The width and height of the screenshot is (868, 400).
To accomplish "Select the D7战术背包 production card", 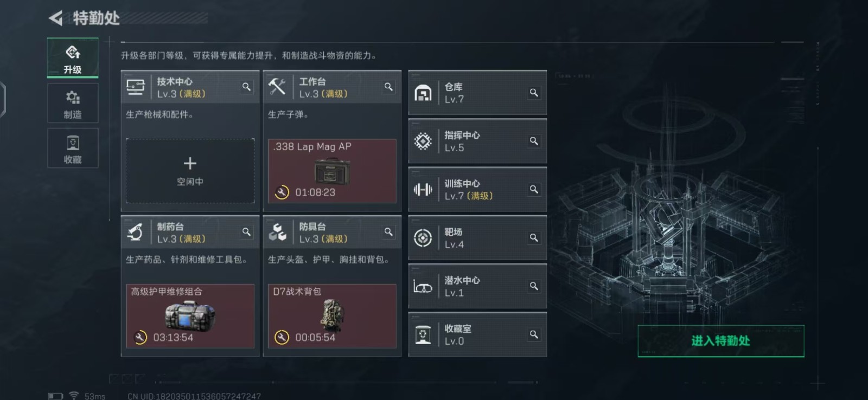I will (332, 316).
